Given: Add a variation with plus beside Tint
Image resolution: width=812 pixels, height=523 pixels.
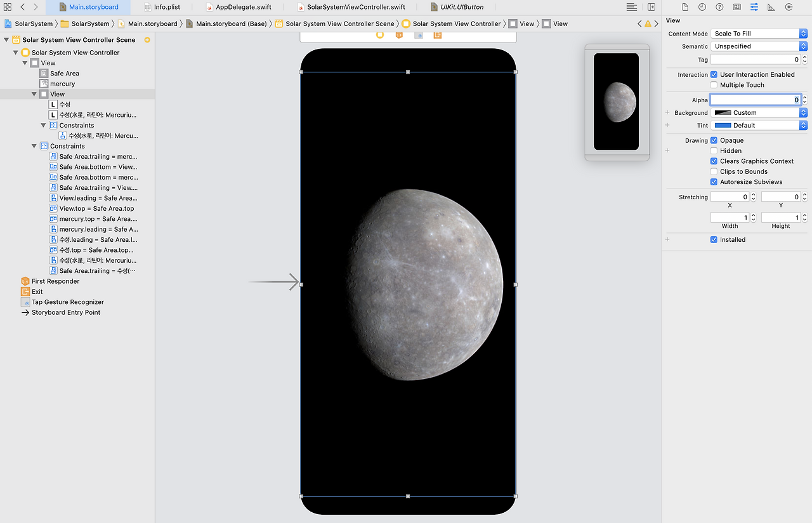Looking at the screenshot, I should pyautogui.click(x=667, y=125).
